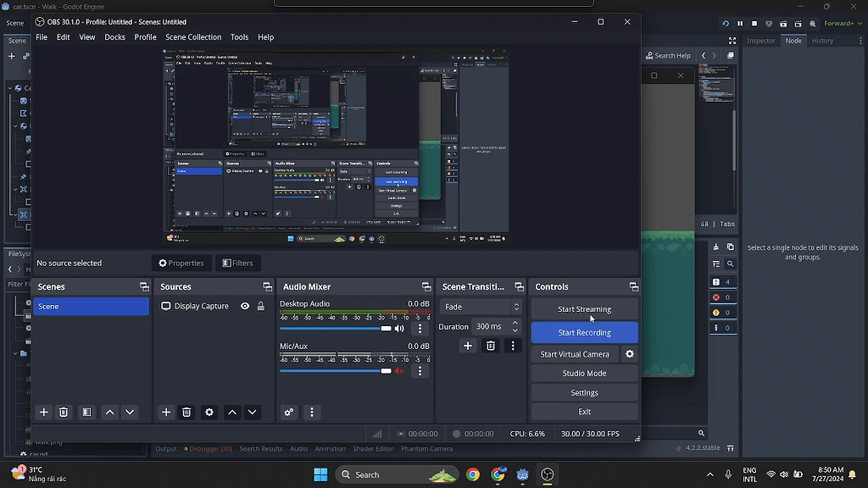868x488 pixels.
Task: Open Edit menu in OBS
Action: [63, 37]
